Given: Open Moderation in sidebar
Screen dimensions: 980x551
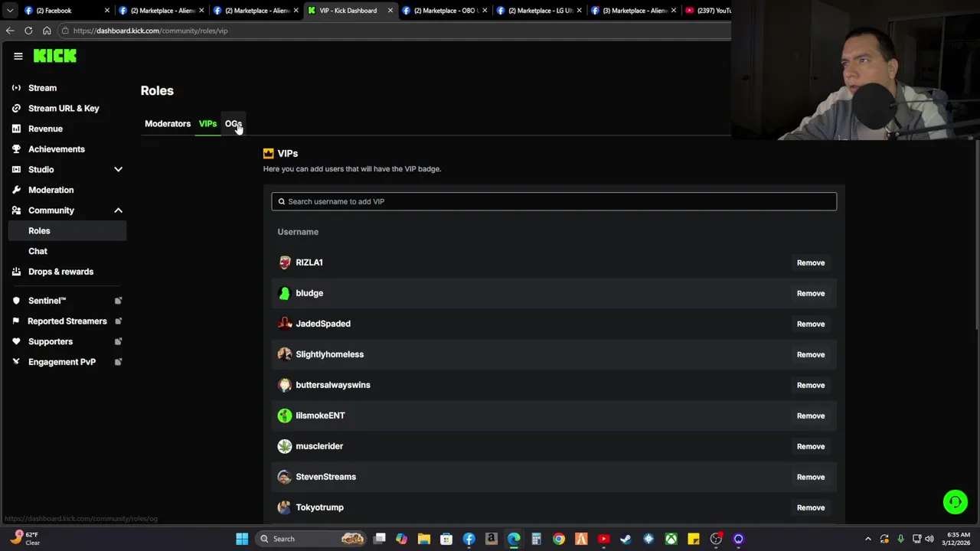Looking at the screenshot, I should [x=51, y=190].
